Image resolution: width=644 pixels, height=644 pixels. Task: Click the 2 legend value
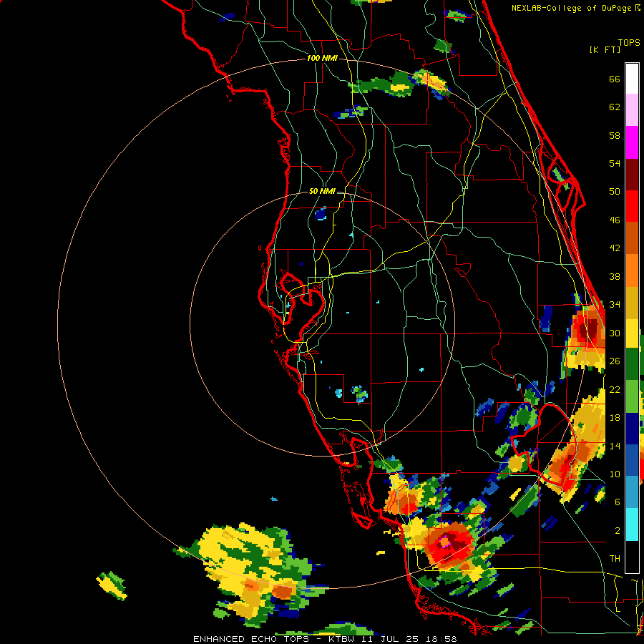(617, 531)
